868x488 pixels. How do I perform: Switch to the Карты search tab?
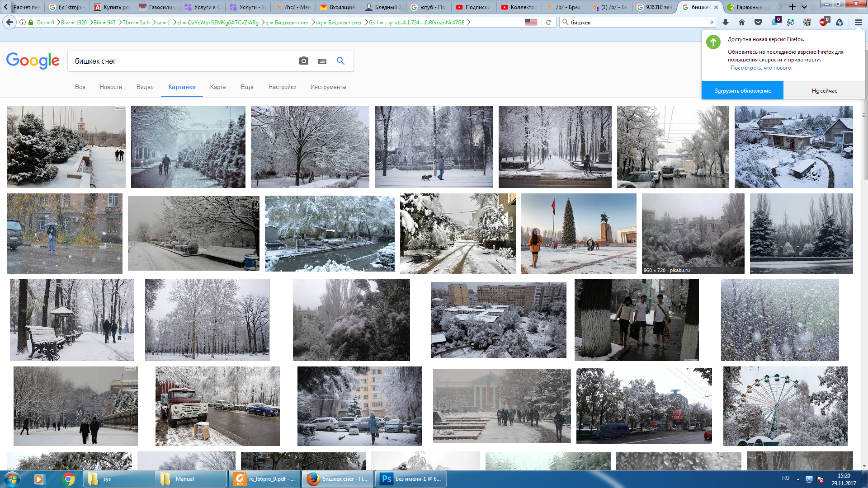(x=218, y=87)
